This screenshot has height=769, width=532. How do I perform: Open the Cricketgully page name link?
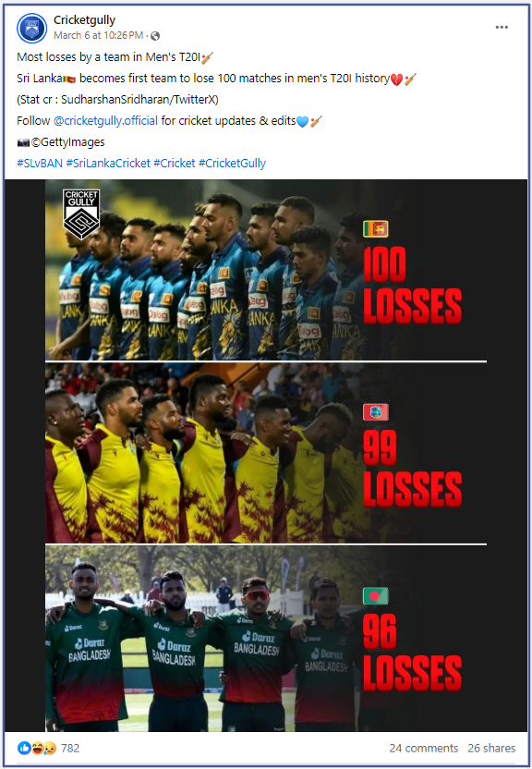84,20
